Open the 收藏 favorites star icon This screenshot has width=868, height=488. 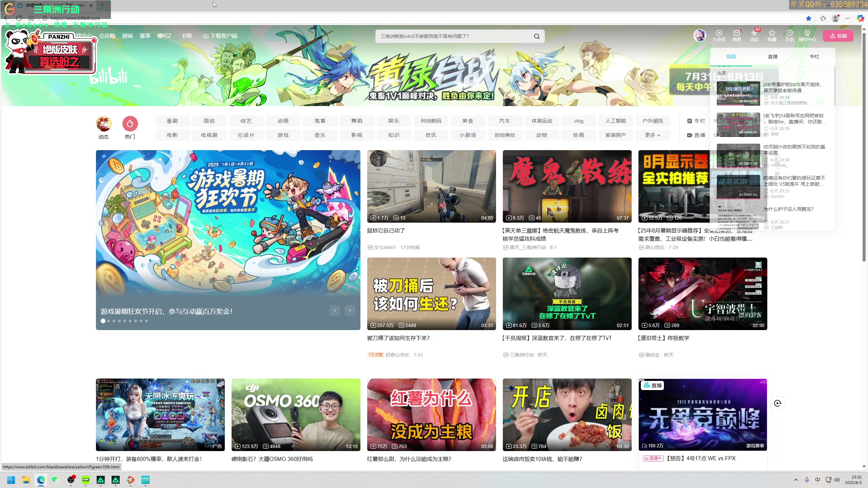pos(772,36)
